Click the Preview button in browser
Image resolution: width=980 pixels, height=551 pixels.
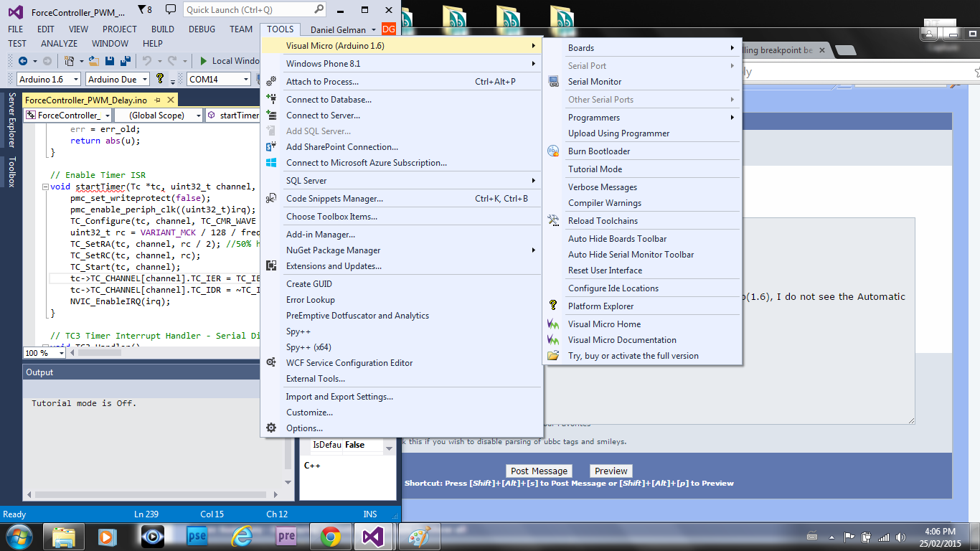[x=611, y=471]
